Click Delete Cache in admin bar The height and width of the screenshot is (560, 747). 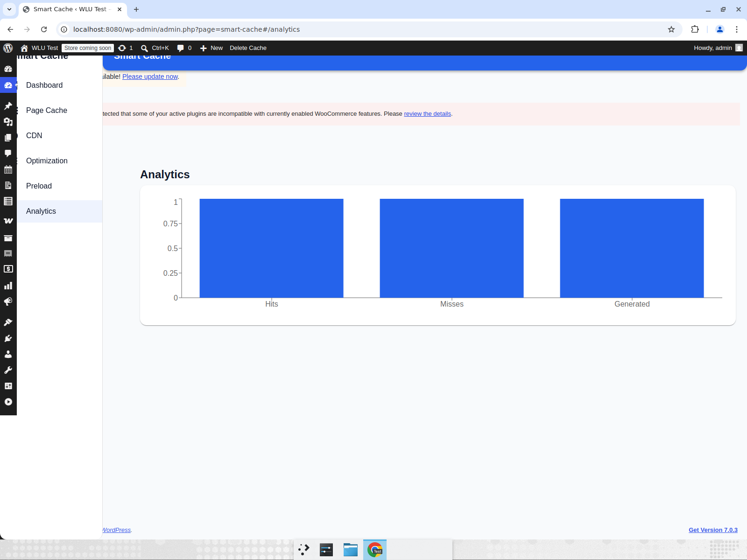(248, 48)
